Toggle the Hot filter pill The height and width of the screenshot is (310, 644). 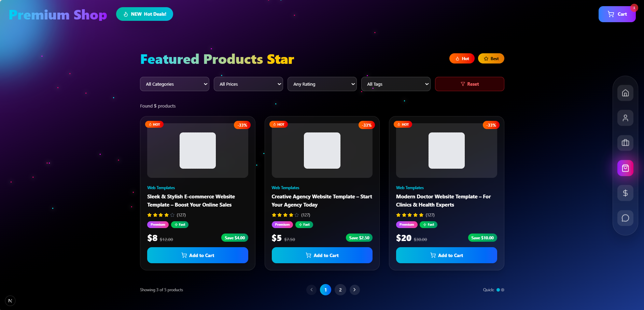tap(462, 59)
